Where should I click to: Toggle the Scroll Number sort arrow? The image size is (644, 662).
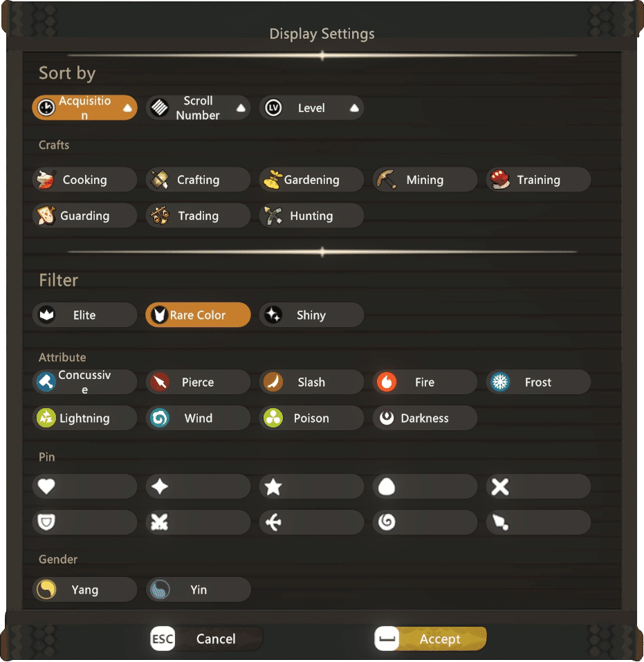(x=241, y=108)
